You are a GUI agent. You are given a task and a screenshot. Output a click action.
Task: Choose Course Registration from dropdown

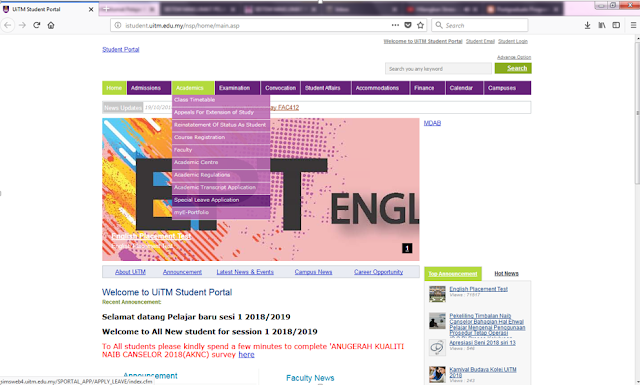(x=221, y=138)
